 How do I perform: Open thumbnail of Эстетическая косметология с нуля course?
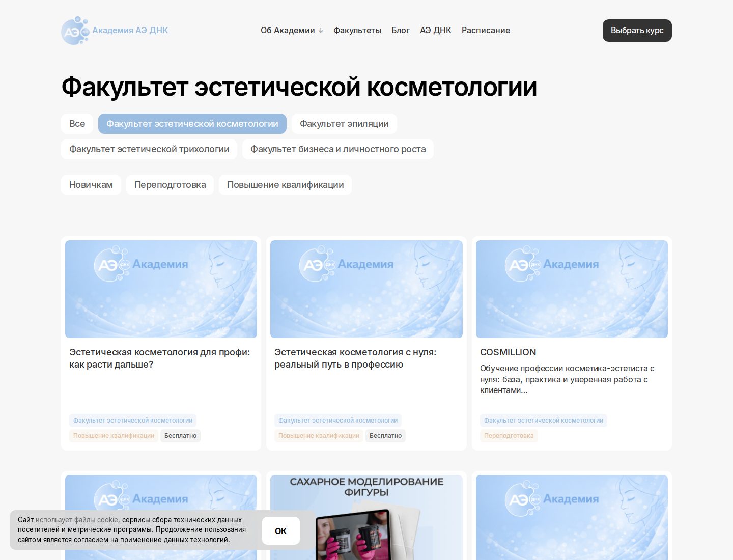366,289
